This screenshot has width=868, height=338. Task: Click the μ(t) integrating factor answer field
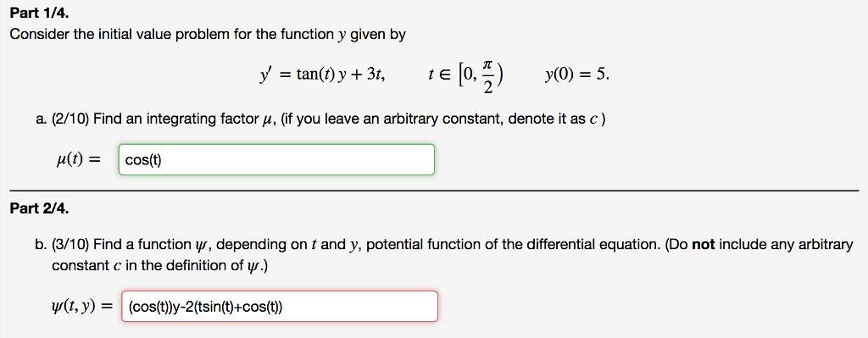(x=276, y=160)
